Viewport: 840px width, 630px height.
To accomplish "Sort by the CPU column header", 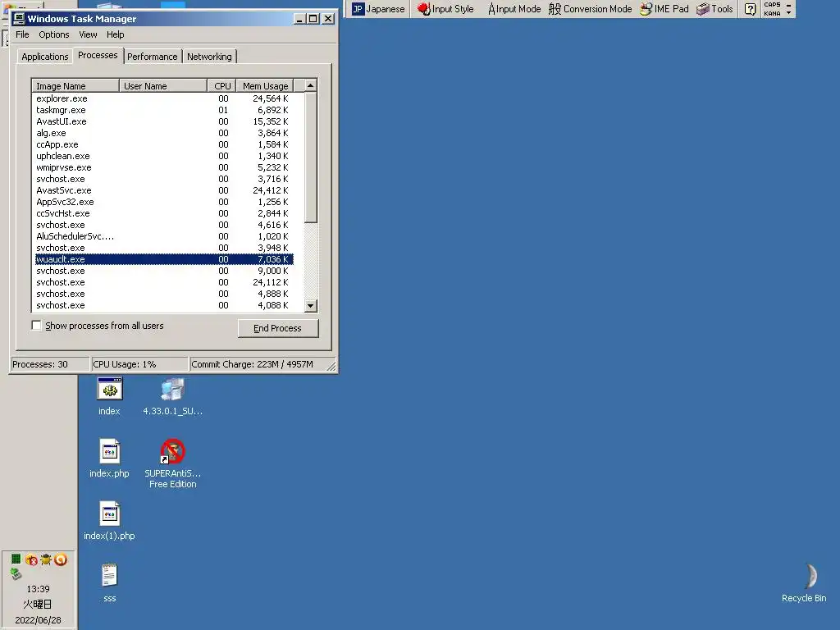I will coord(221,86).
